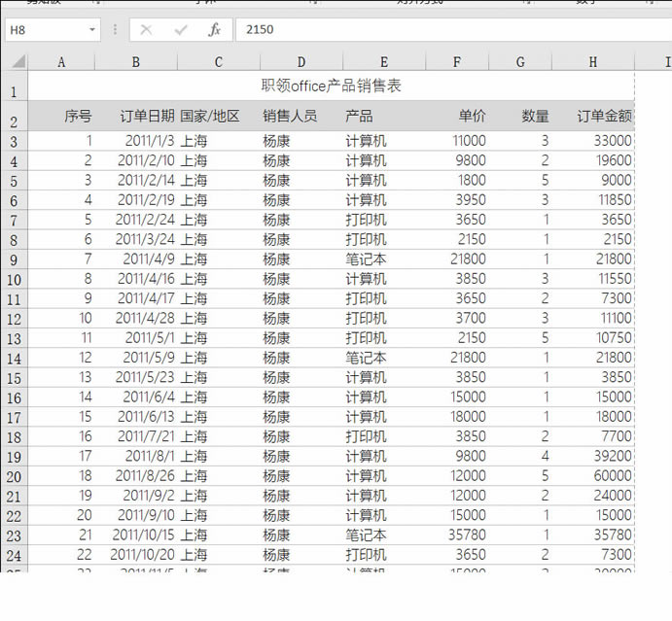This screenshot has width=672, height=621.
Task: Select row 14 header
Action: coord(14,359)
